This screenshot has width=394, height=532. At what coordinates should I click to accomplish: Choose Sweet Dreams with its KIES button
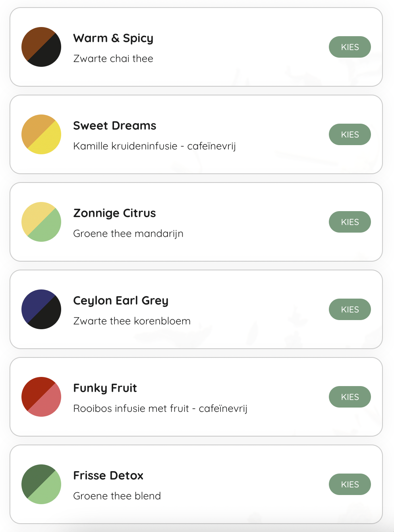pos(350,134)
